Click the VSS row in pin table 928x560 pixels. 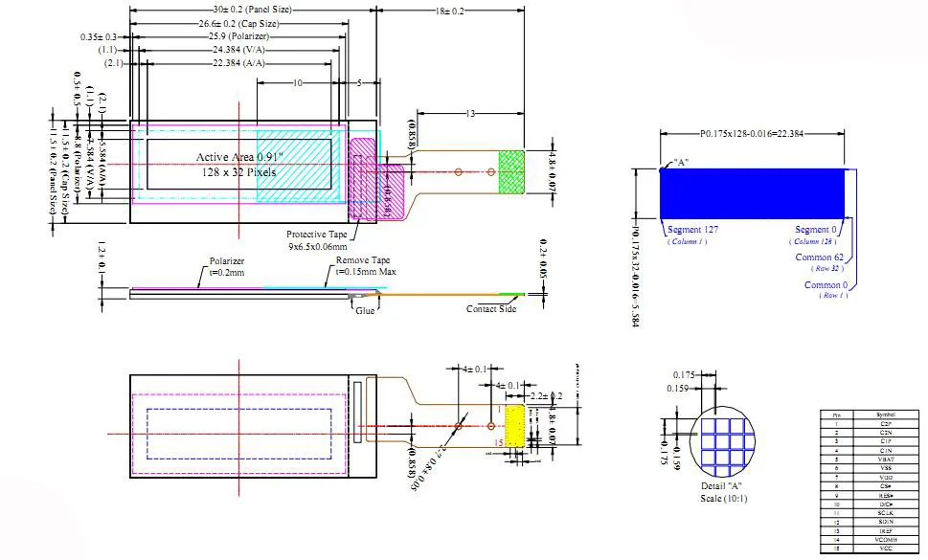pos(870,468)
